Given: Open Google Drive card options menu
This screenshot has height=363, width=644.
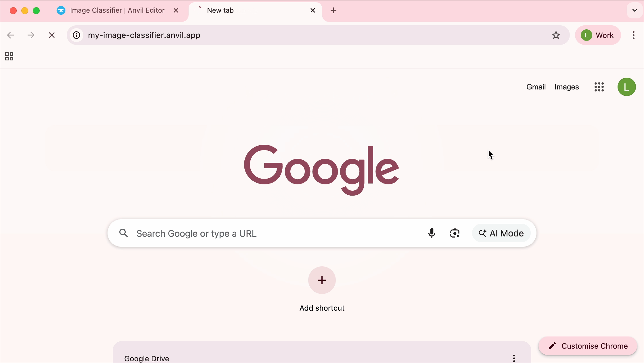Looking at the screenshot, I should click(x=514, y=358).
